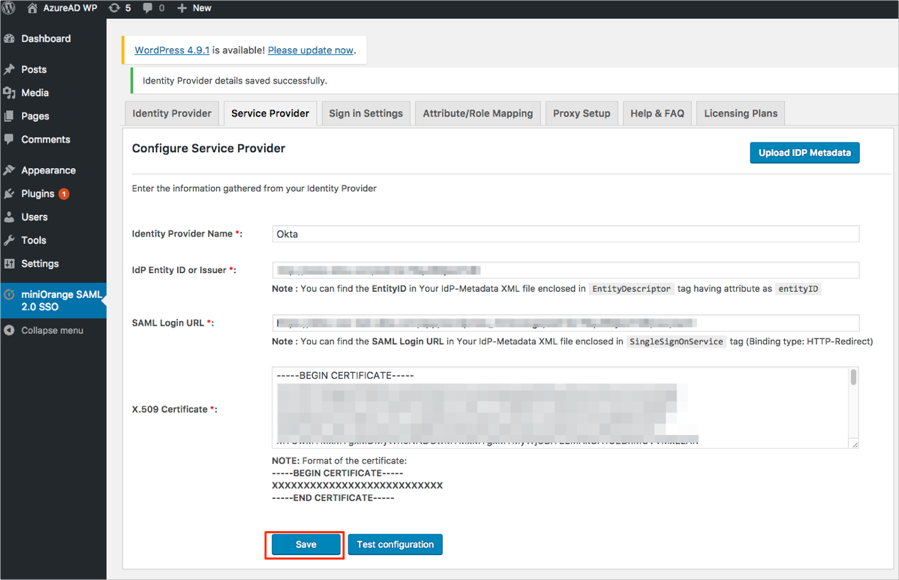
Task: Go to Plugins in the sidebar
Action: tap(38, 194)
